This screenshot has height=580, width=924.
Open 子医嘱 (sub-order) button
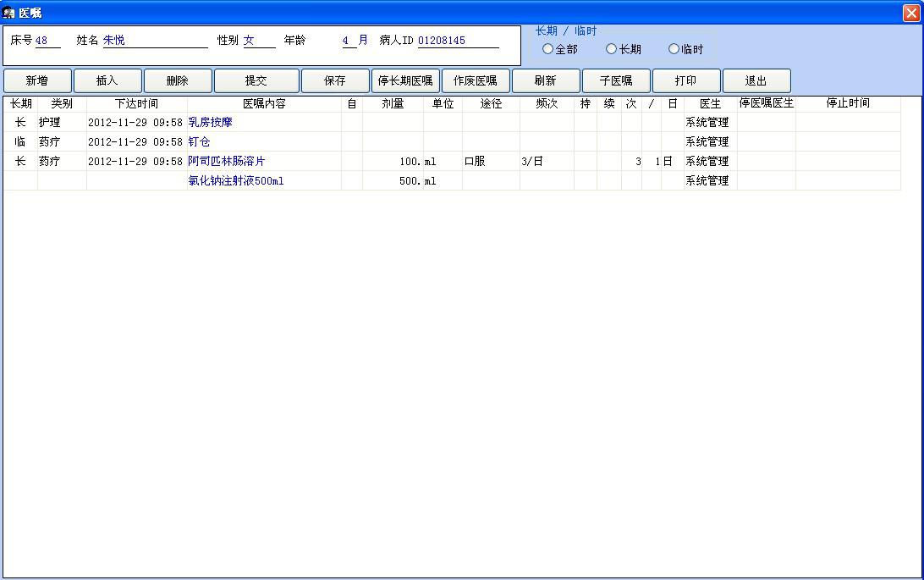point(616,81)
